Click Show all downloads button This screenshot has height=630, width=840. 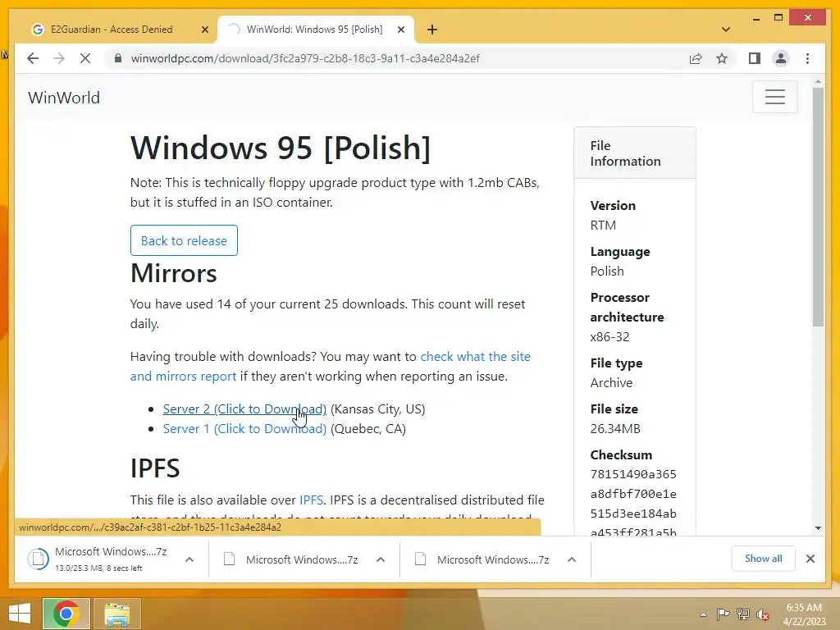tap(764, 559)
